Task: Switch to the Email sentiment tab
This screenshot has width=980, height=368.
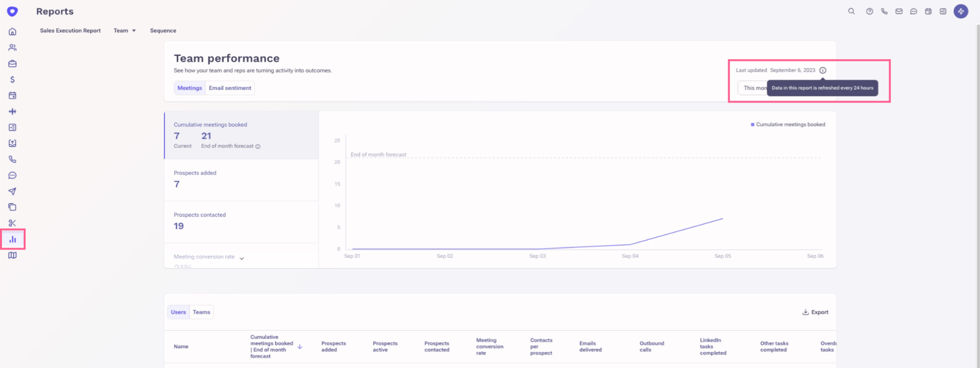Action: (230, 88)
